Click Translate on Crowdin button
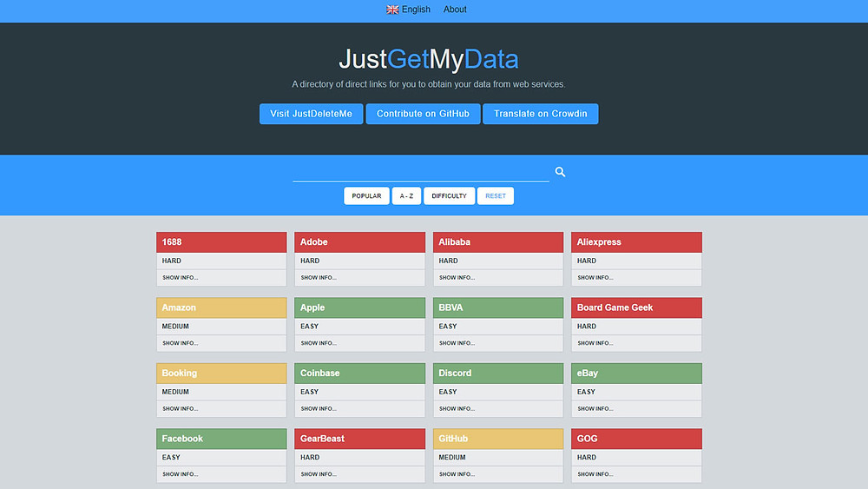 click(x=540, y=114)
